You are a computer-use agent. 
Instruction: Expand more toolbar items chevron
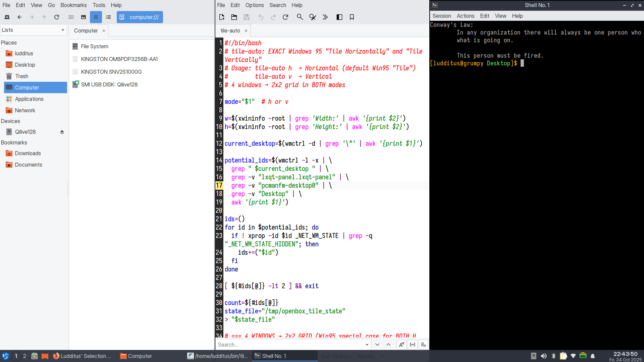coord(325,17)
